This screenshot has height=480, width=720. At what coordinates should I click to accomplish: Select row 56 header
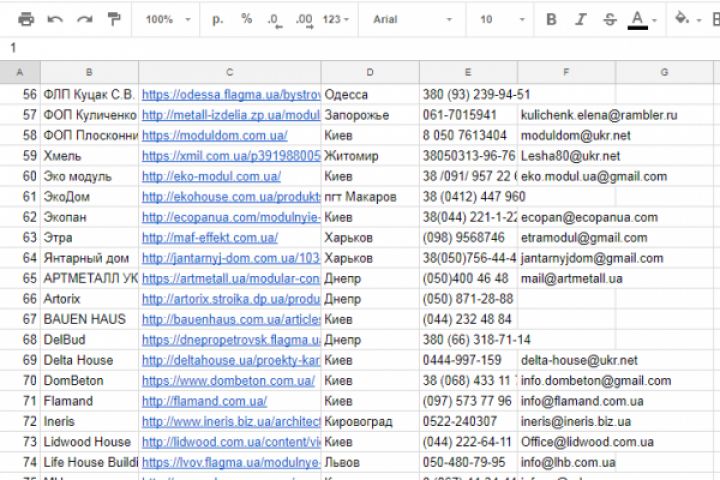(x=20, y=94)
